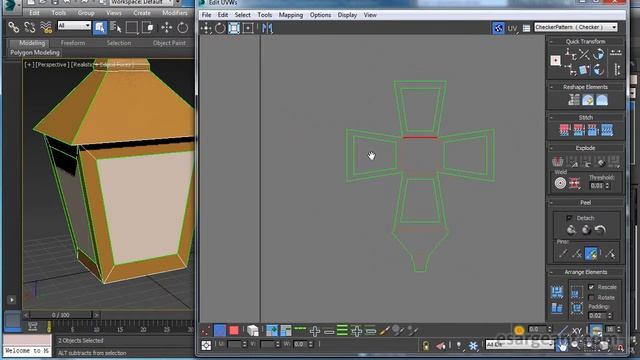640x360 pixels.
Task: Click the last blue Stitch Custom icon
Action: coord(607,130)
